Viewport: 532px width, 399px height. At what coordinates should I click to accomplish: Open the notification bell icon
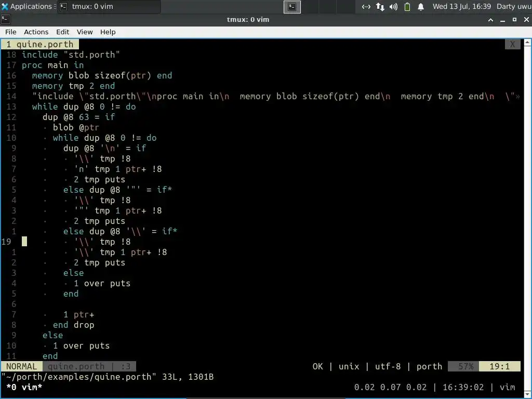(421, 6)
